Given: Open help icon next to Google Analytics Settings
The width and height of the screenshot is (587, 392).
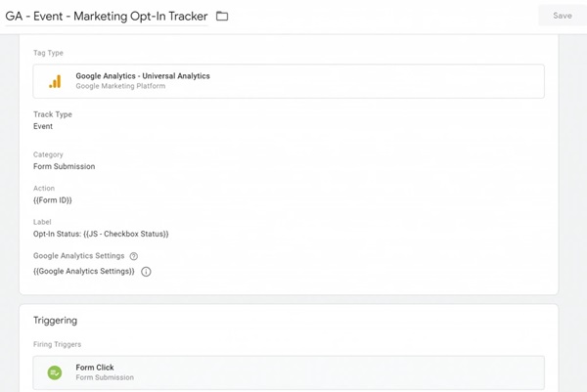Looking at the screenshot, I should tap(134, 256).
